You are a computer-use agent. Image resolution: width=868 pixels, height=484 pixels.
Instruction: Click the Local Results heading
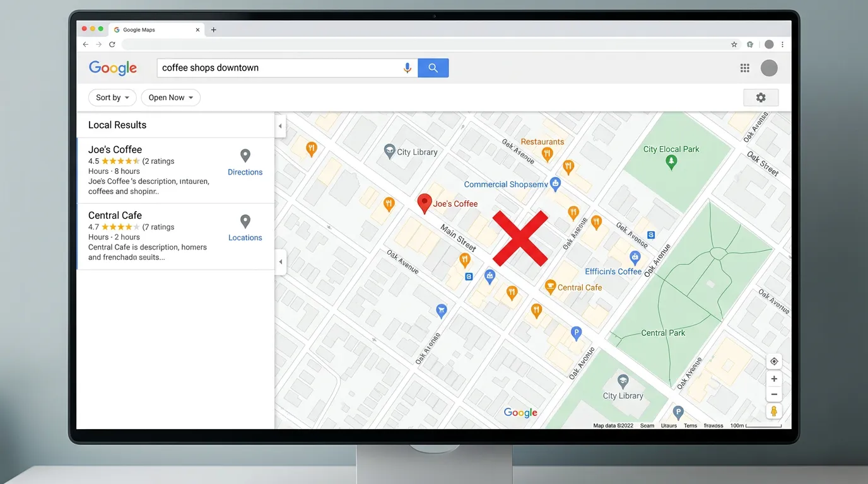coord(117,125)
